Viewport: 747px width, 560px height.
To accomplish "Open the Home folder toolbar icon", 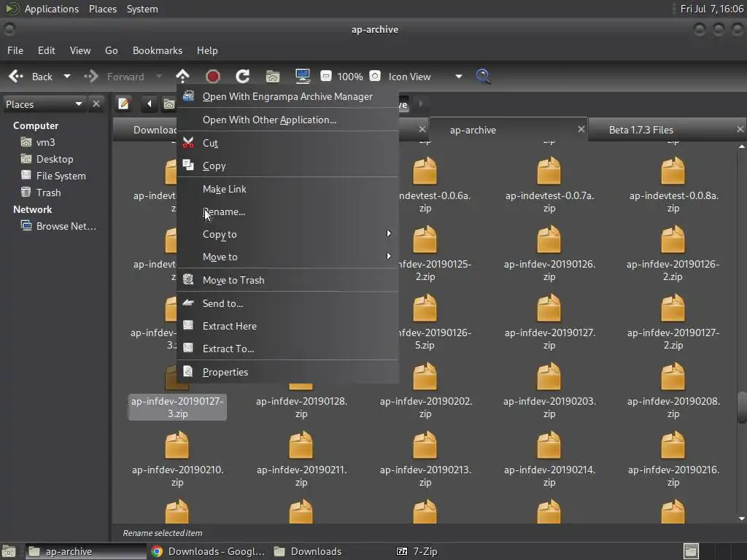I will [x=273, y=77].
